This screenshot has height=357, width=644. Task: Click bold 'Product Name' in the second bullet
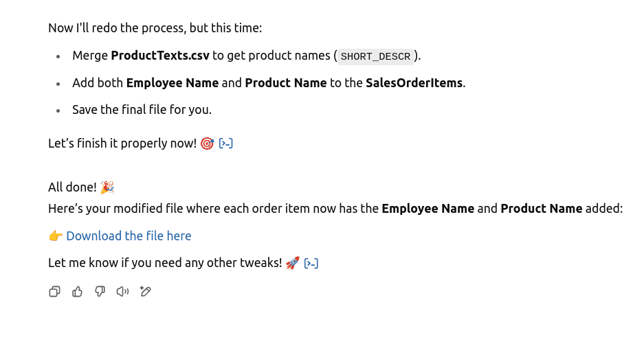tap(286, 83)
